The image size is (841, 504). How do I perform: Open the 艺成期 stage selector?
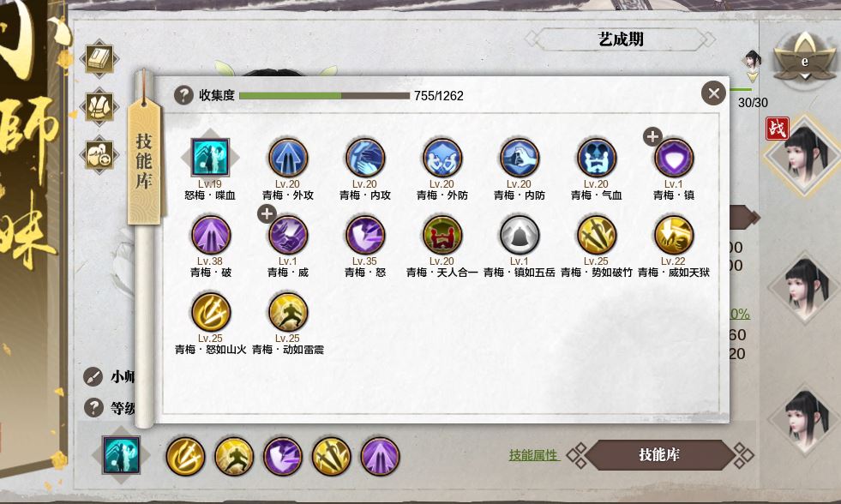(x=620, y=39)
